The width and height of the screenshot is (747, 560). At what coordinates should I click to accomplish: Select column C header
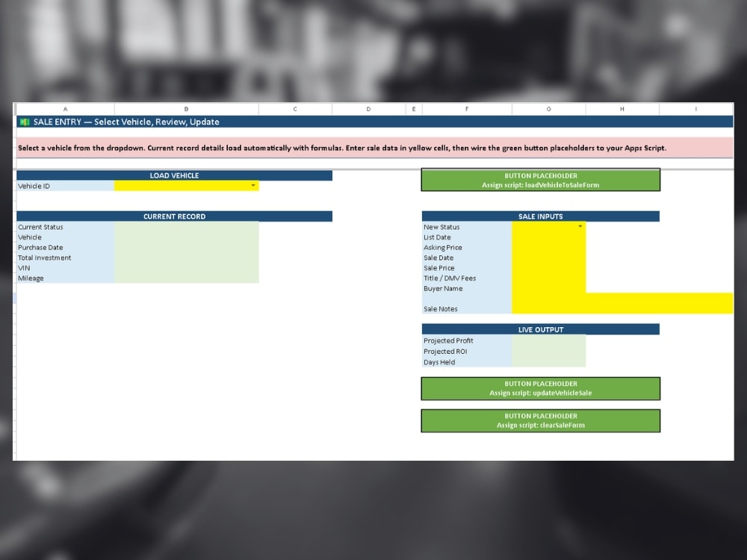pos(295,109)
